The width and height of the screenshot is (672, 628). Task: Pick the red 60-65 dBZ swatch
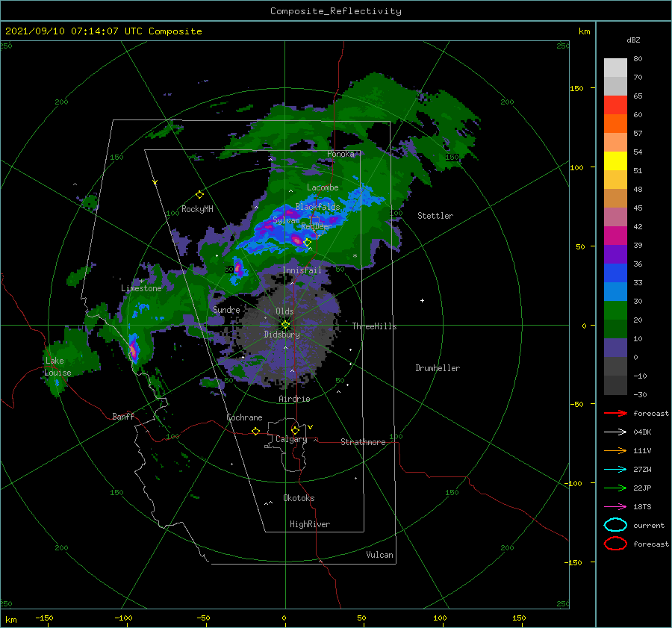615,105
